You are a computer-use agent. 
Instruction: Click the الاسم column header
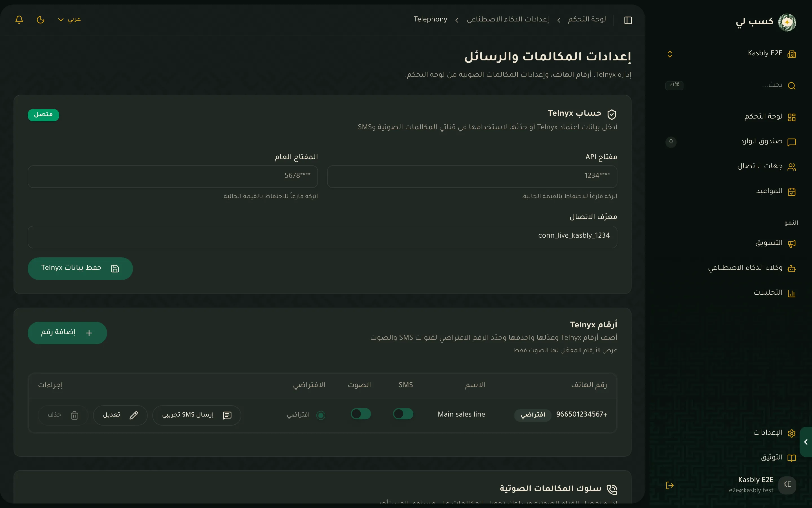pyautogui.click(x=475, y=385)
